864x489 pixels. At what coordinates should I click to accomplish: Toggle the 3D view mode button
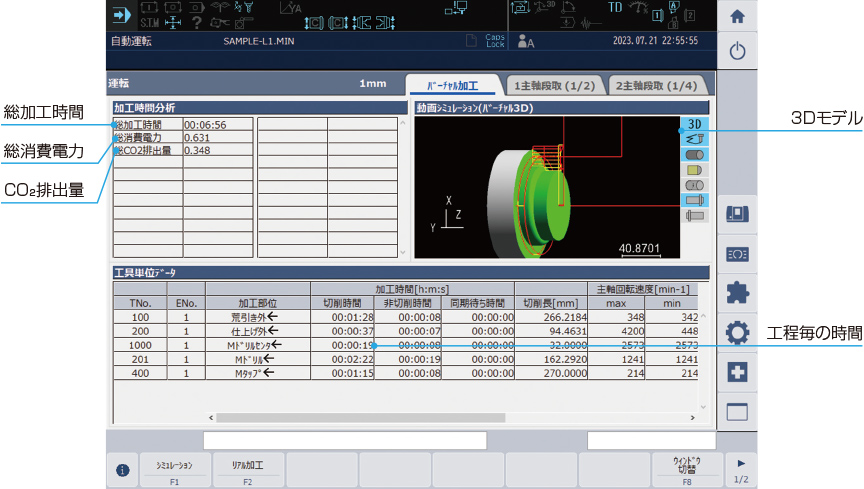point(695,125)
